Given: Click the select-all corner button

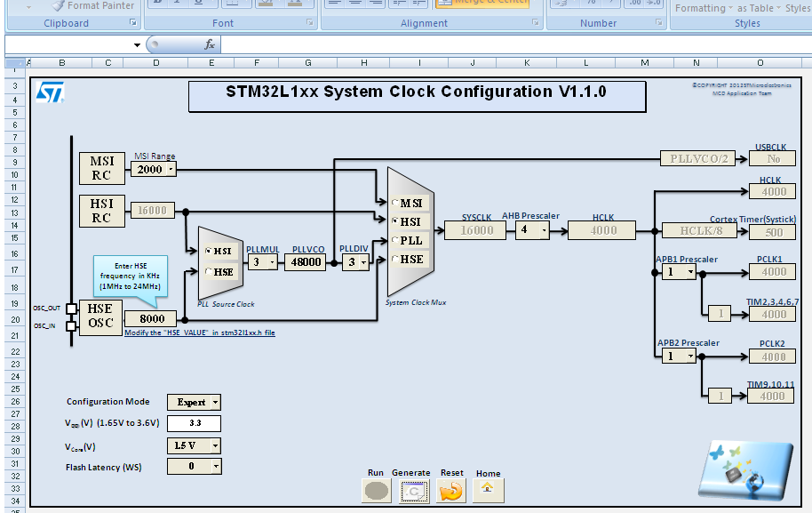Looking at the screenshot, I should [x=14, y=63].
